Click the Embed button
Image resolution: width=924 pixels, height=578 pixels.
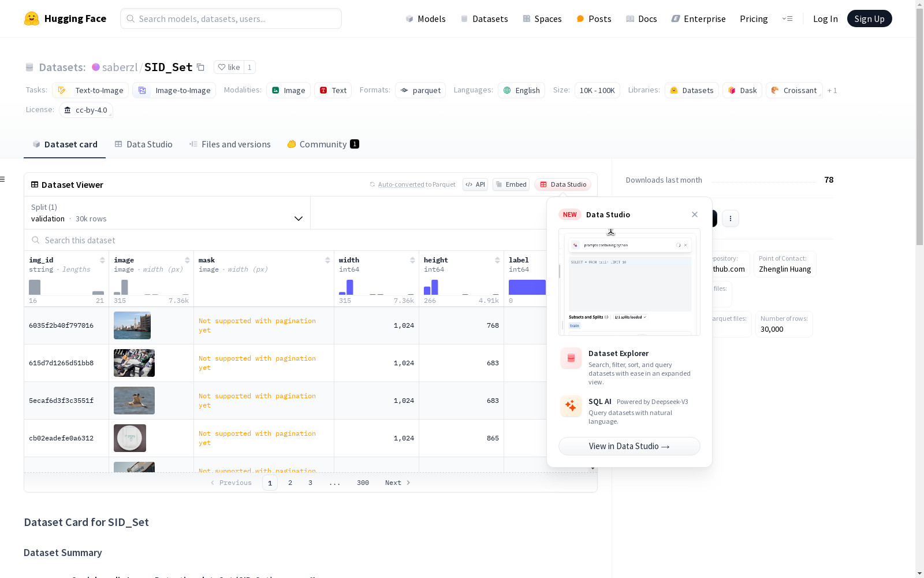point(511,184)
